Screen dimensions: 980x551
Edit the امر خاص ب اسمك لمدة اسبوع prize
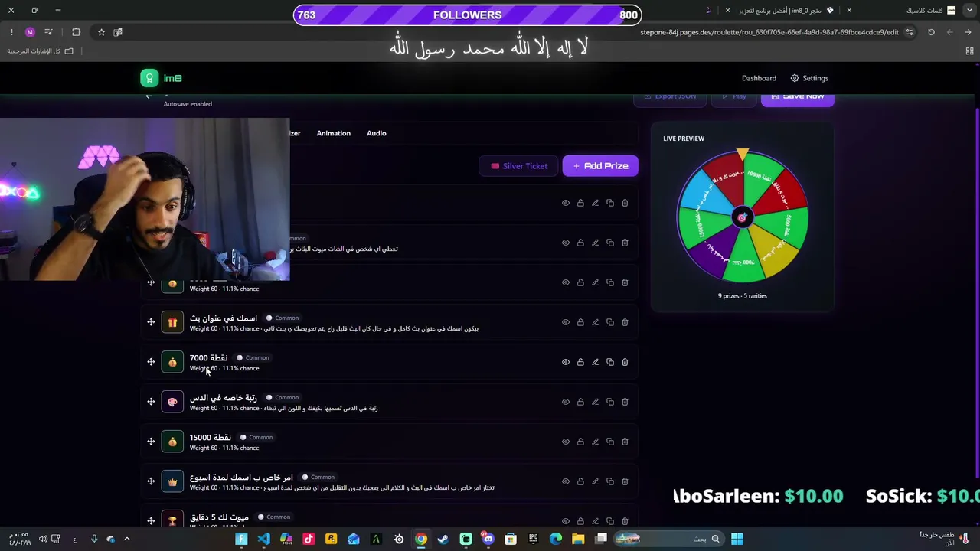(x=595, y=481)
